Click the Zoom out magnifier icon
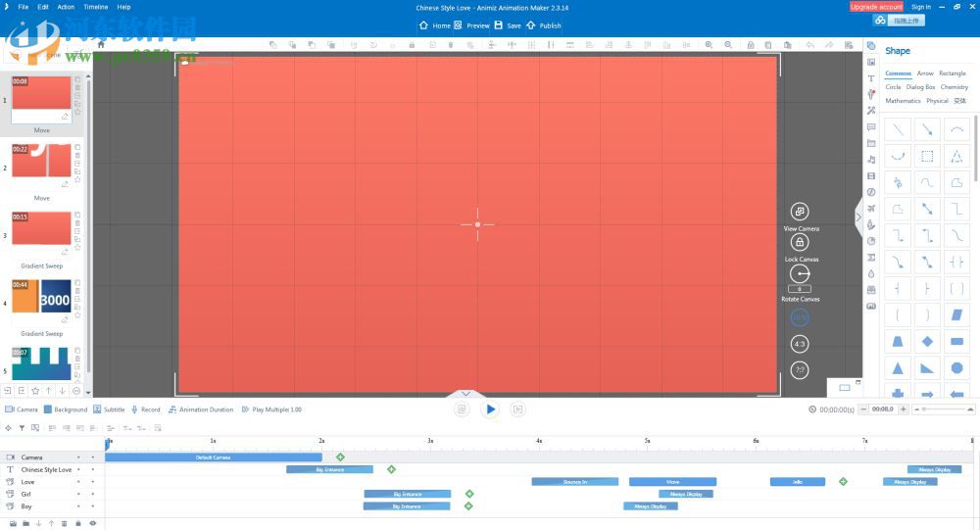 coord(728,45)
